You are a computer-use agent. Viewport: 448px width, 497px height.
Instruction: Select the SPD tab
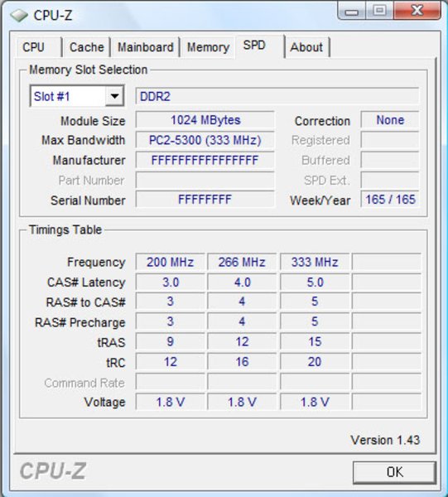[x=259, y=46]
